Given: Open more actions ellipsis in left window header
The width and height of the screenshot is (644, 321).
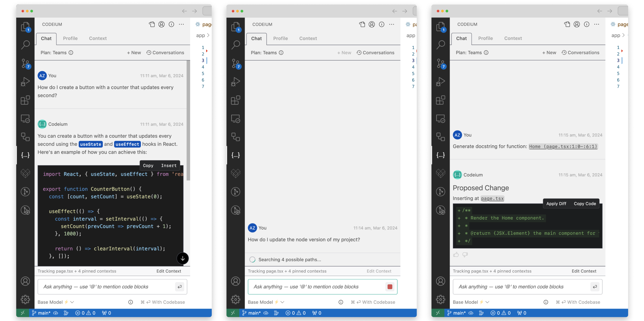Looking at the screenshot, I should [x=181, y=24].
